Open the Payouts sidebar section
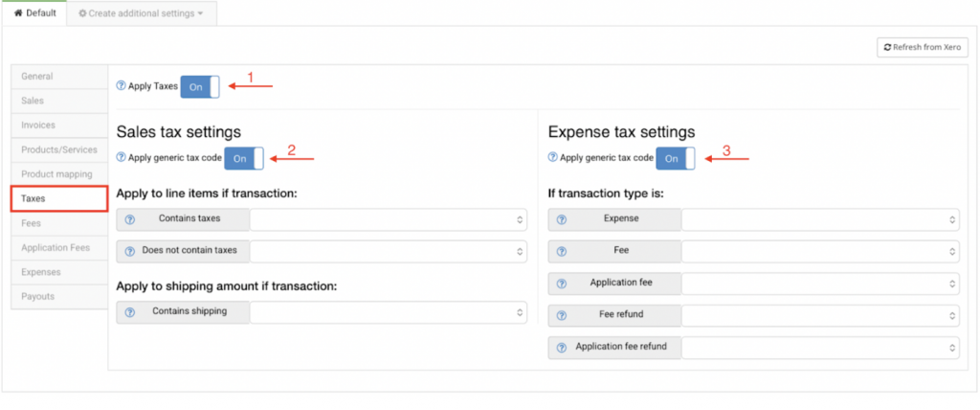The image size is (980, 410). click(x=38, y=297)
